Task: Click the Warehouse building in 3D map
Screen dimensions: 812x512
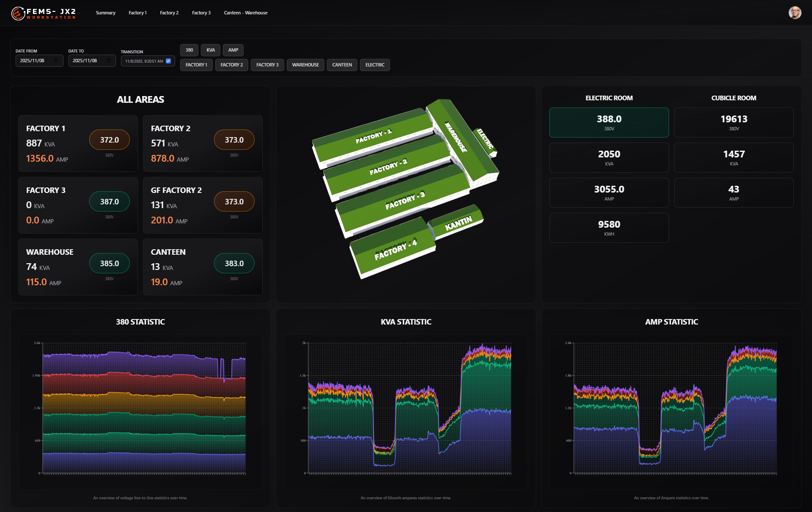Action: (x=456, y=136)
